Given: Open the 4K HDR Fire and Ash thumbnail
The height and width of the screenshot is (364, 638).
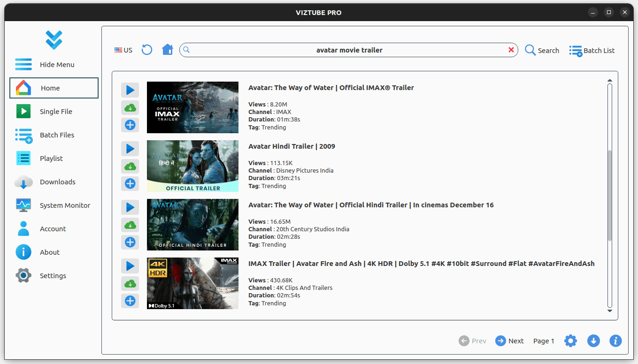Looking at the screenshot, I should 192,283.
